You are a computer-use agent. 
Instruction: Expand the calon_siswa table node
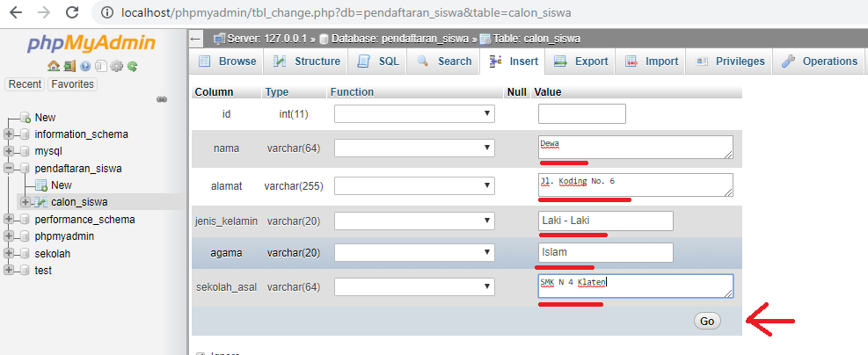pos(25,202)
